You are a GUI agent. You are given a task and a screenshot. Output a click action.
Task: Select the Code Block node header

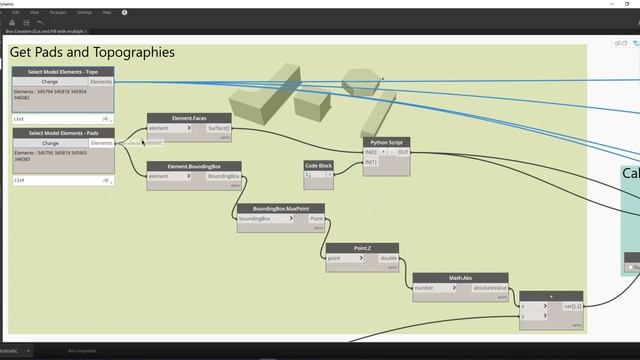318,165
